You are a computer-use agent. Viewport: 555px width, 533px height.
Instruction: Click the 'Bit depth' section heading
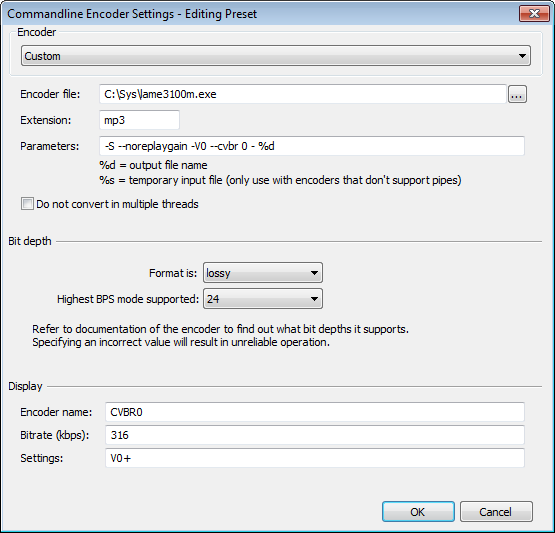click(x=30, y=241)
